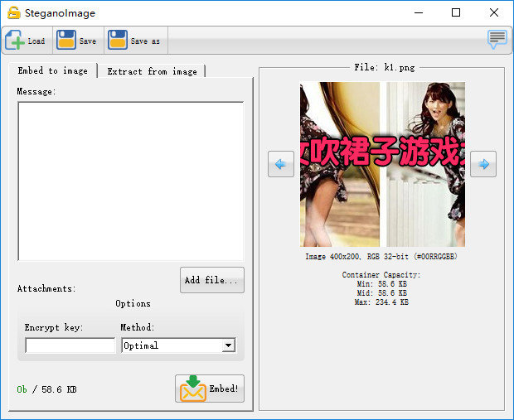Show next image with right arrow

click(x=483, y=164)
